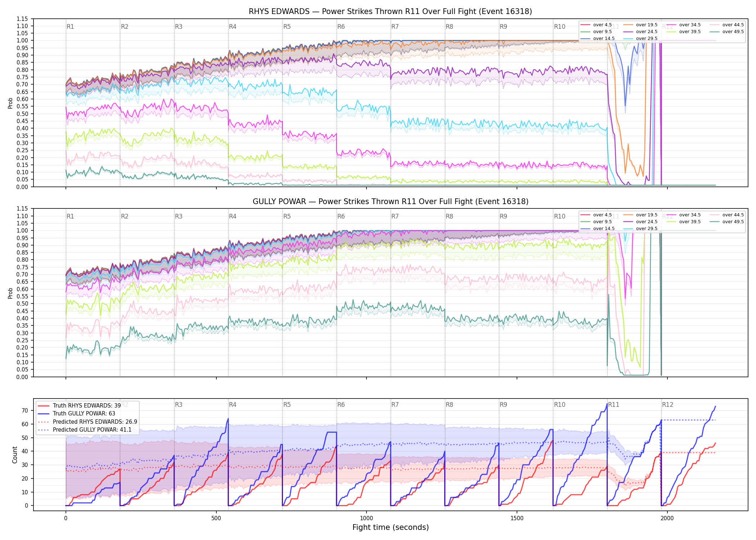756x540 pixels.
Task: Select 'over 44.5' in the top panel legend
Action: pos(727,25)
